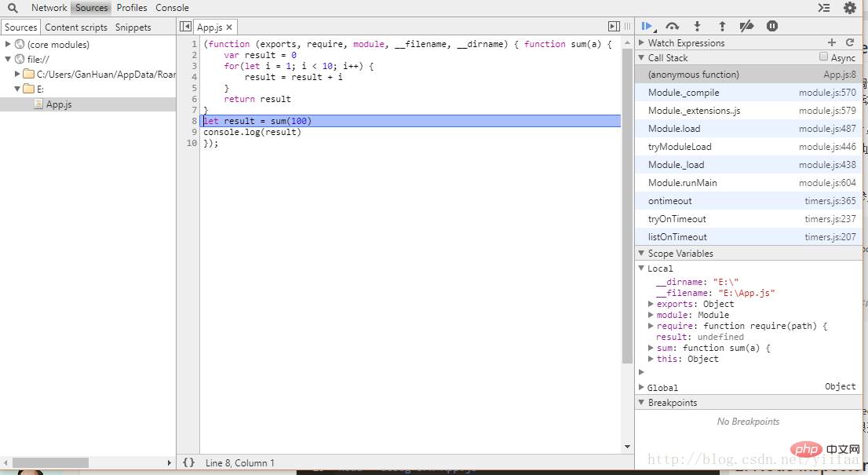Click the navigator horizontal scrollbar thumb
The height and width of the screenshot is (475, 868).
click(x=50, y=462)
